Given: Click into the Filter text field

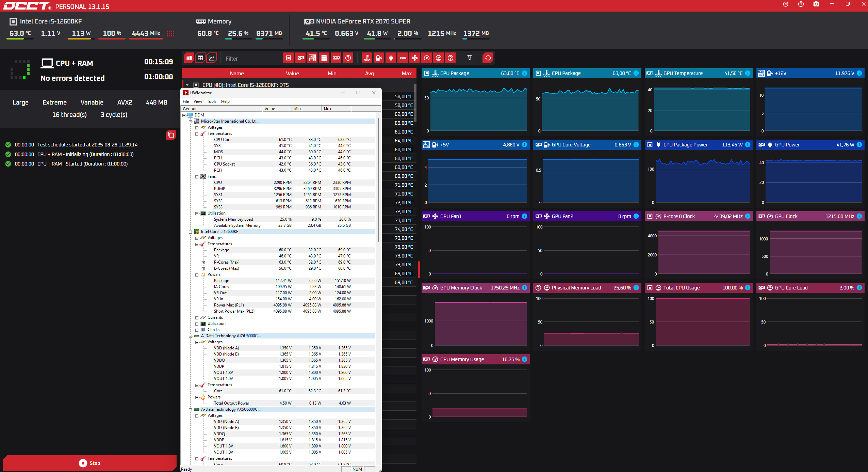Looking at the screenshot, I should click(x=249, y=59).
